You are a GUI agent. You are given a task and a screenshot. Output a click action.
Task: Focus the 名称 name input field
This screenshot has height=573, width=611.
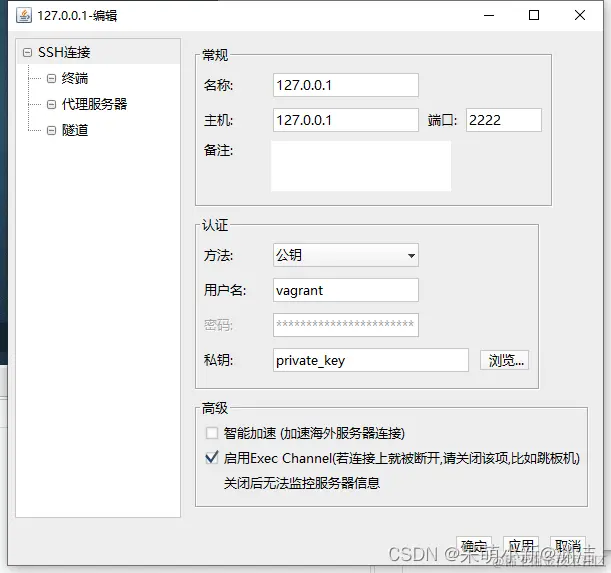tap(346, 85)
